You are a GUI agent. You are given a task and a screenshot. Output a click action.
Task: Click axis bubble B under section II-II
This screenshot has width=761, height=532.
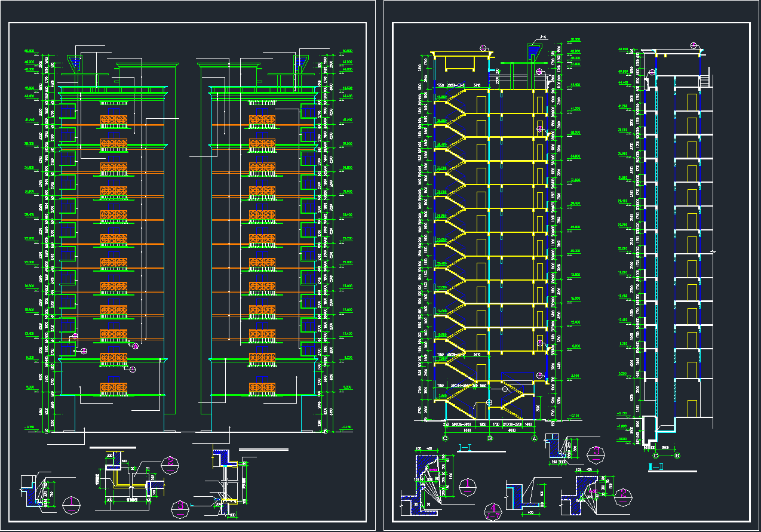click(x=677, y=456)
